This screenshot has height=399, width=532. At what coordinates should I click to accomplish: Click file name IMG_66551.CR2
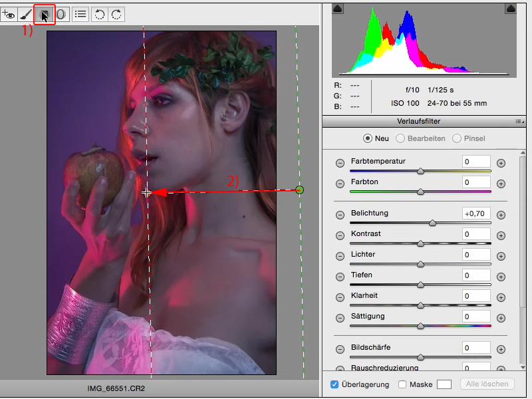click(x=116, y=388)
